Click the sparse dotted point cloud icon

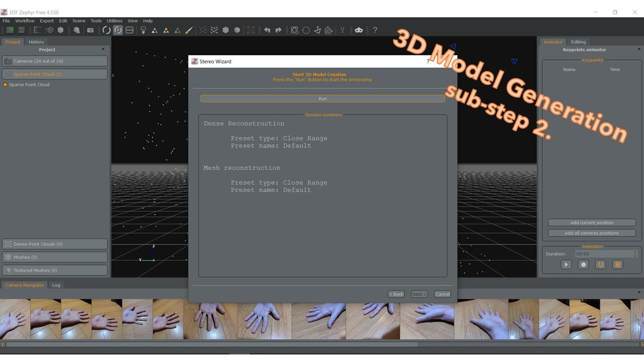click(203, 30)
